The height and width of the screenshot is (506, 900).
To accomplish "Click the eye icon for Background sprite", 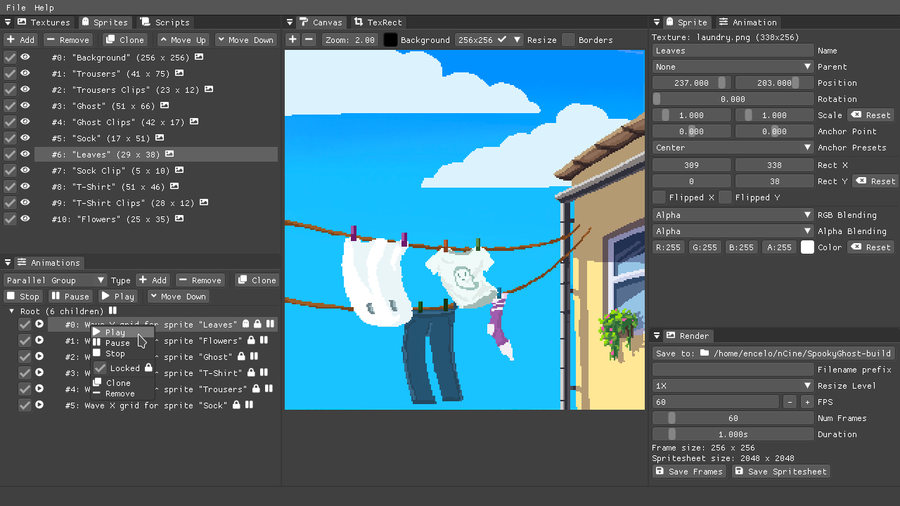I will click(x=25, y=57).
